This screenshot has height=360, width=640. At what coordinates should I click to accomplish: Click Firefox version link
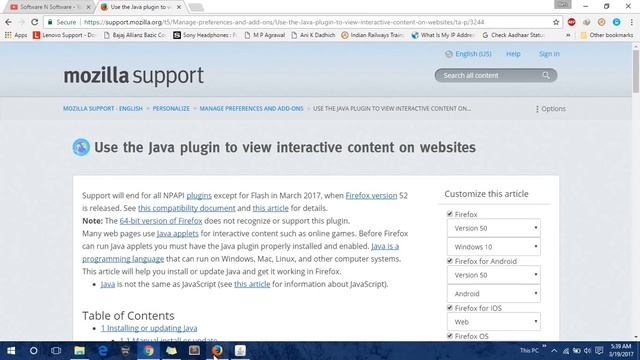click(x=371, y=196)
